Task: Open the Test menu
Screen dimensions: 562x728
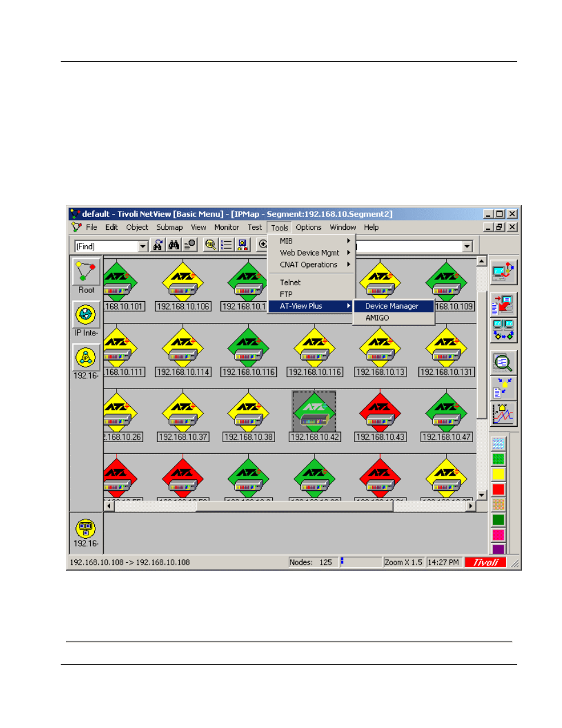Action: (255, 228)
